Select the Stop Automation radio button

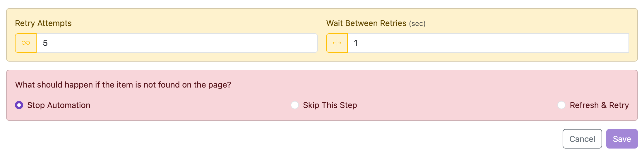pos(19,105)
